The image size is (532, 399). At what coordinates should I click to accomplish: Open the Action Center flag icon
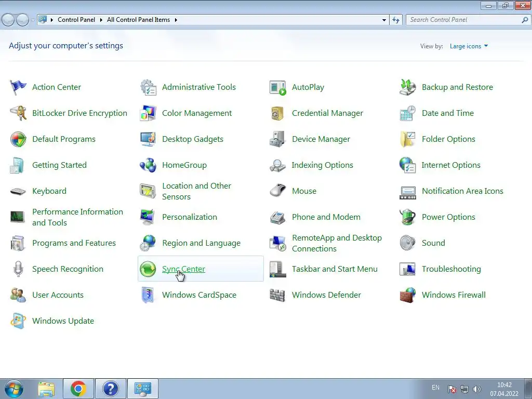(18, 87)
